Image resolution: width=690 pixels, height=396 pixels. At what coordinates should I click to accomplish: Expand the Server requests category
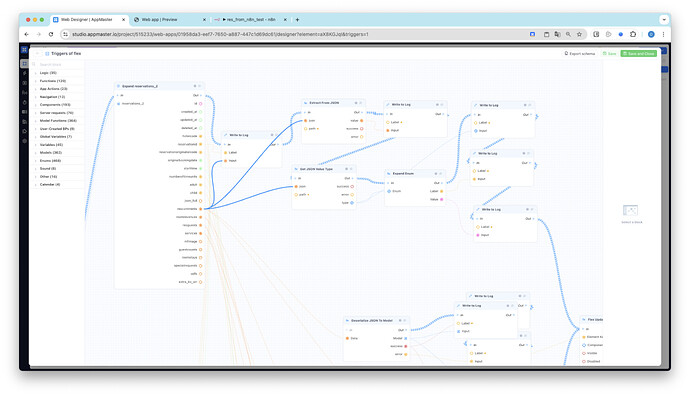click(56, 113)
